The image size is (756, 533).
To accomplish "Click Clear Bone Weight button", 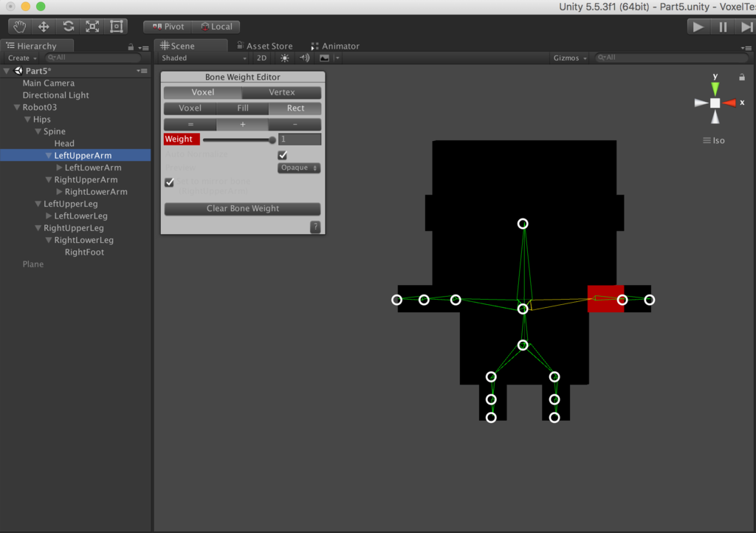I will tap(242, 208).
